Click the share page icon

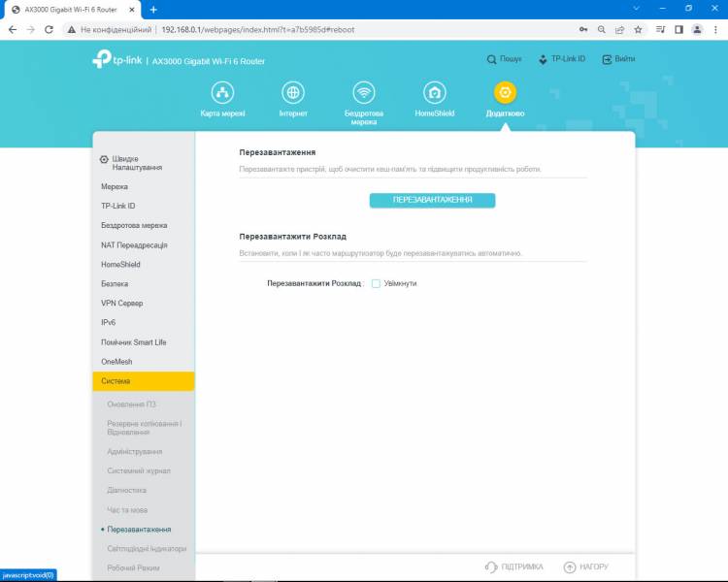(x=619, y=30)
